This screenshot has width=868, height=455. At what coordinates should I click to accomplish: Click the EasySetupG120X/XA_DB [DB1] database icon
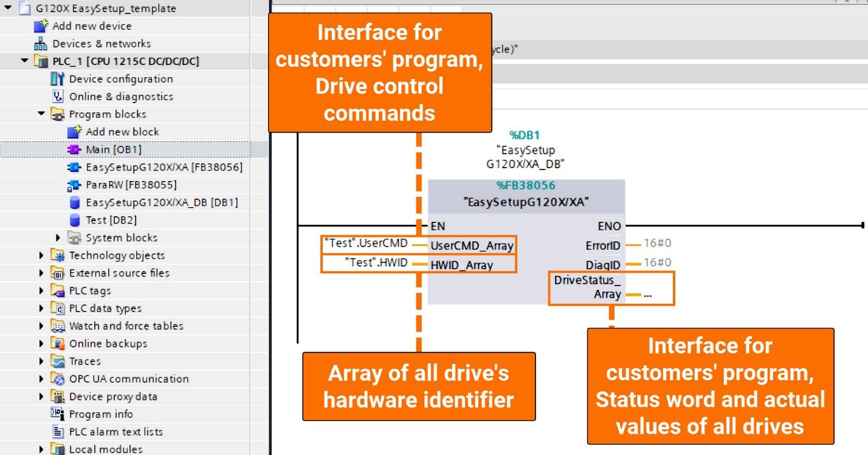74,202
